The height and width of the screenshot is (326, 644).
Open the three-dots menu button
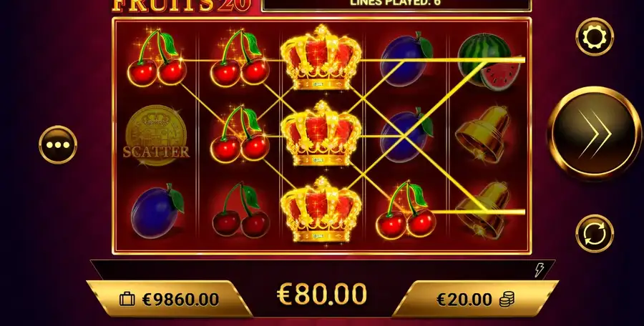(x=58, y=145)
